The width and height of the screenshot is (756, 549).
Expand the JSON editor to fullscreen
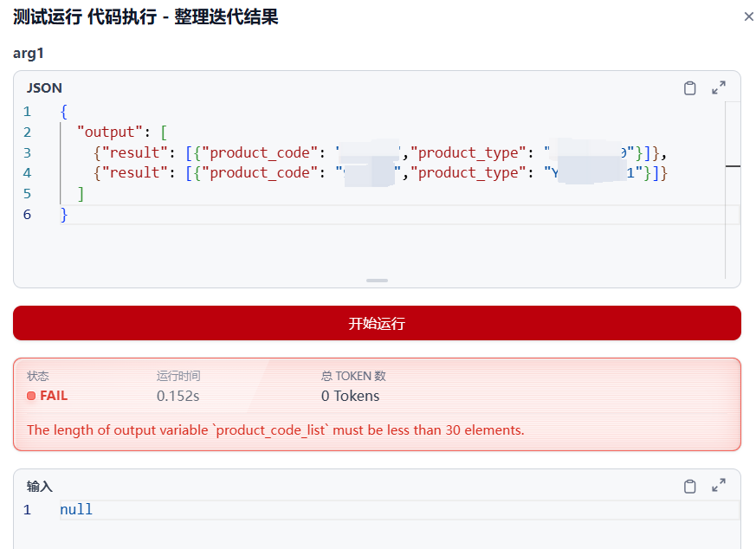click(x=718, y=87)
